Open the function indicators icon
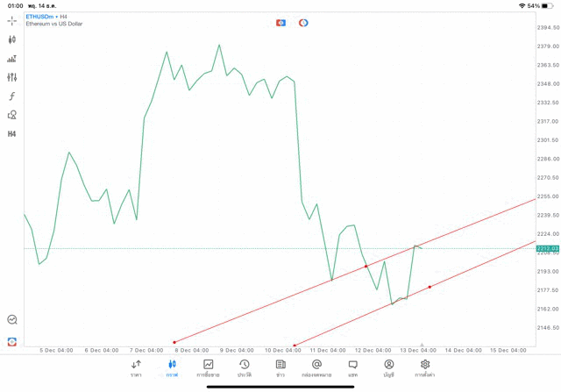The image size is (561, 392). point(12,96)
